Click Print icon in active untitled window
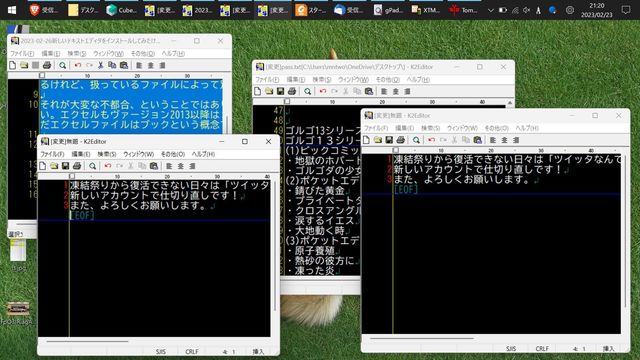This screenshot has width=640, height=360. click(77, 166)
